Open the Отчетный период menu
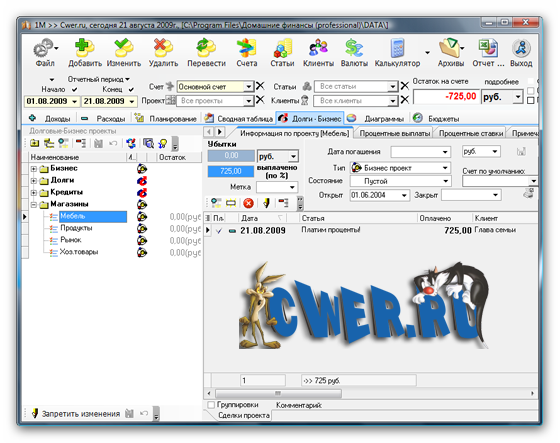Screen dimensions: 560x443 (99, 79)
